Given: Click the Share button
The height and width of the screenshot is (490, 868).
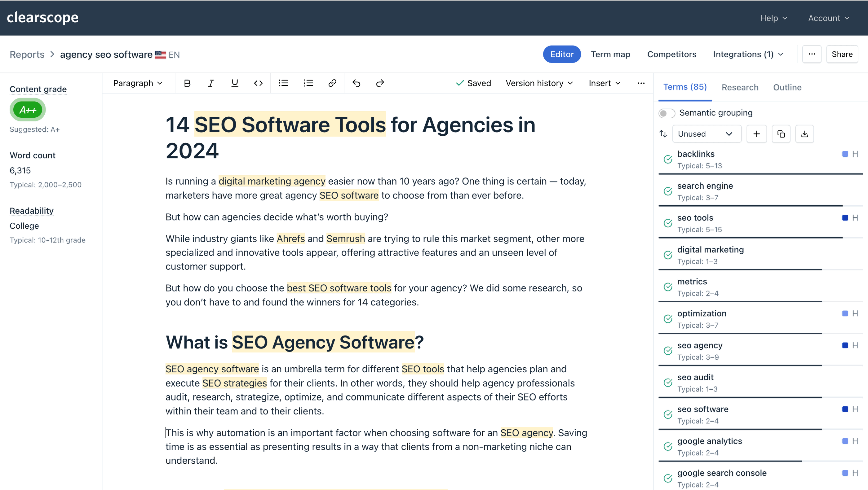Looking at the screenshot, I should [842, 54].
